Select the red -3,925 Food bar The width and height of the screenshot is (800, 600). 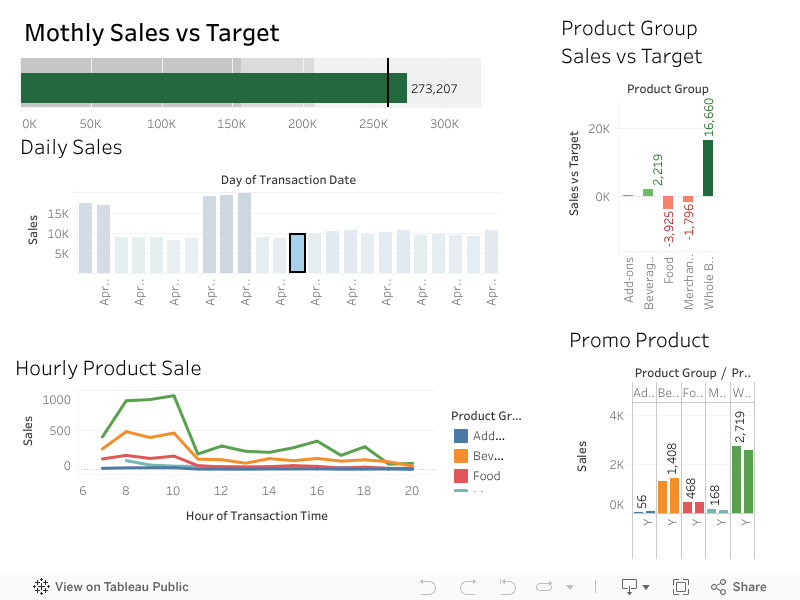coord(668,202)
